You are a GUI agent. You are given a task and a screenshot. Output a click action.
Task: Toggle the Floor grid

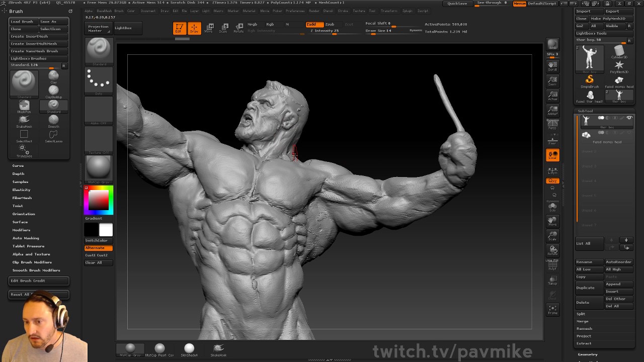coord(552,139)
